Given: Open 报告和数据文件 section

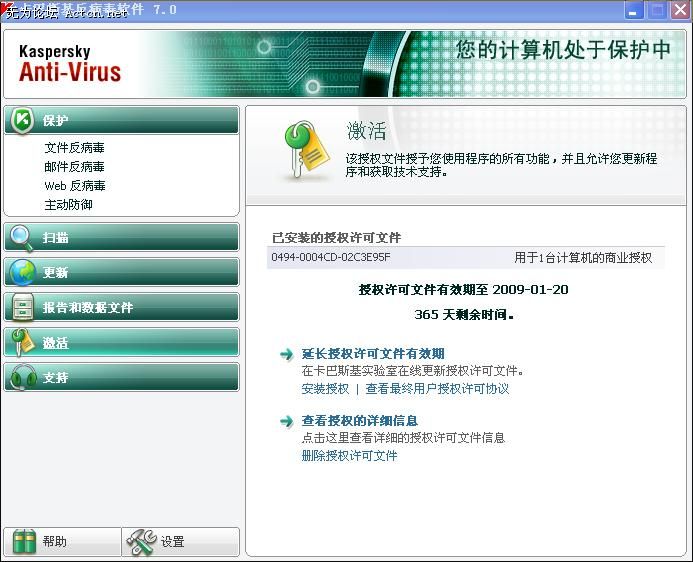Looking at the screenshot, I should point(122,307).
